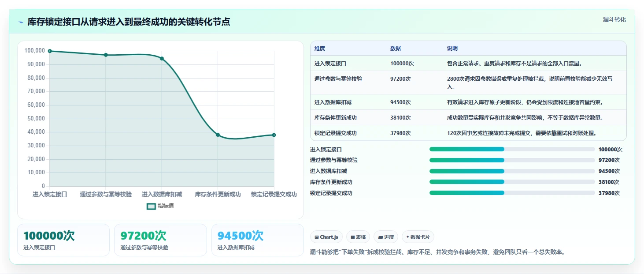
Task: Click the footer sentence starting with 漏斗能够把
Action: coord(437,252)
